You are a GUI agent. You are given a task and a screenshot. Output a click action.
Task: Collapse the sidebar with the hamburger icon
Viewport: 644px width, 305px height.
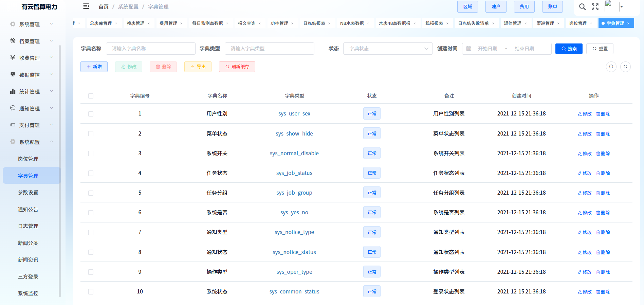86,6
